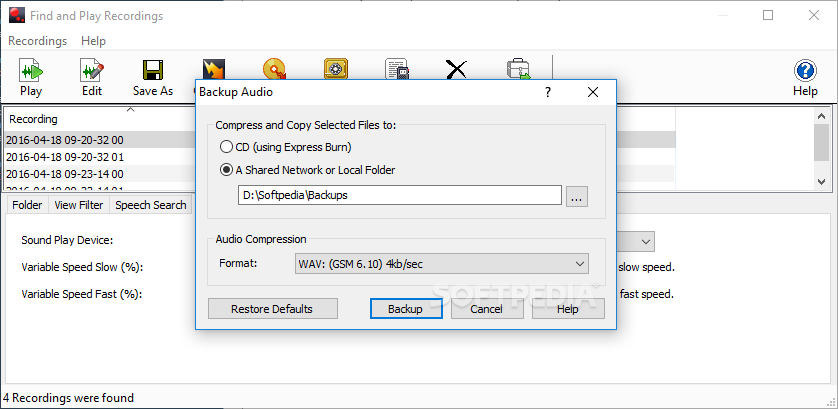The width and height of the screenshot is (838, 409).
Task: Switch to the Folder tab
Action: click(x=27, y=205)
